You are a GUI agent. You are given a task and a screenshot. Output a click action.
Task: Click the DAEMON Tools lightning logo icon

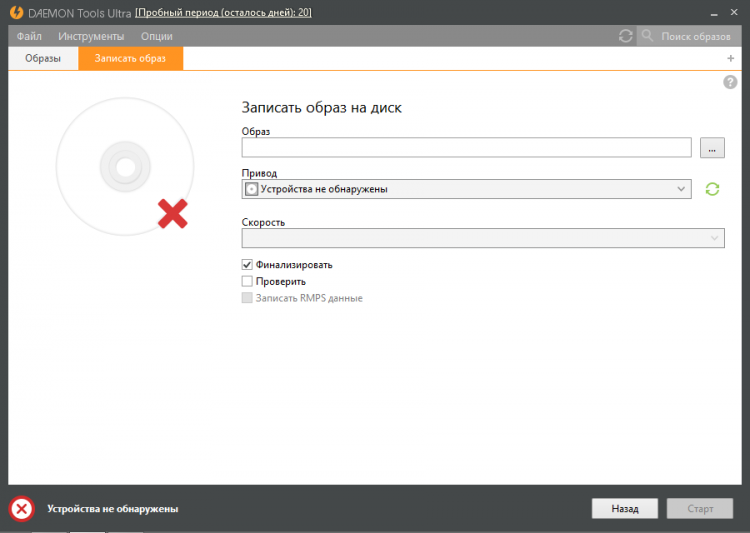[x=16, y=12]
